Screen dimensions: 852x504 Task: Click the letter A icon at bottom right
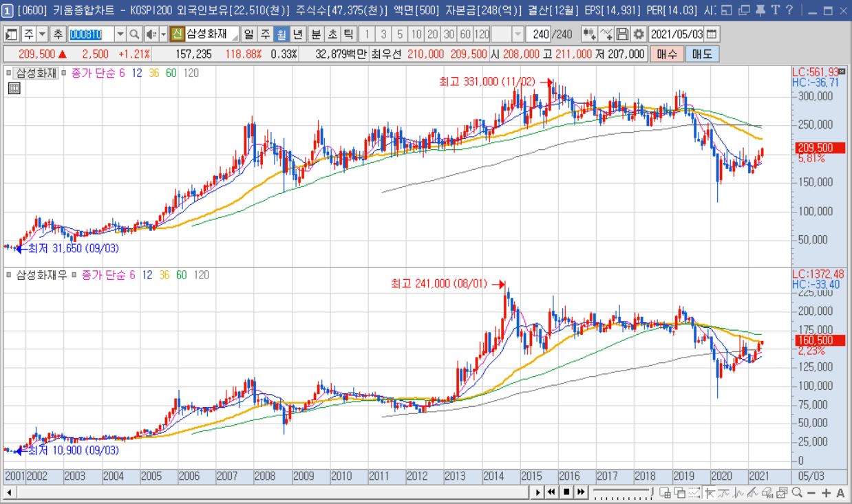(x=840, y=492)
